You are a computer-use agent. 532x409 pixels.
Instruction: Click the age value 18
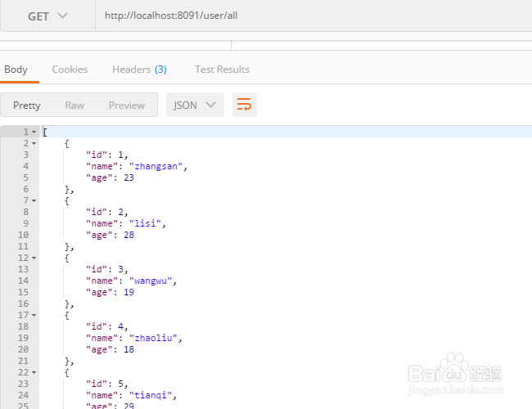coord(129,349)
